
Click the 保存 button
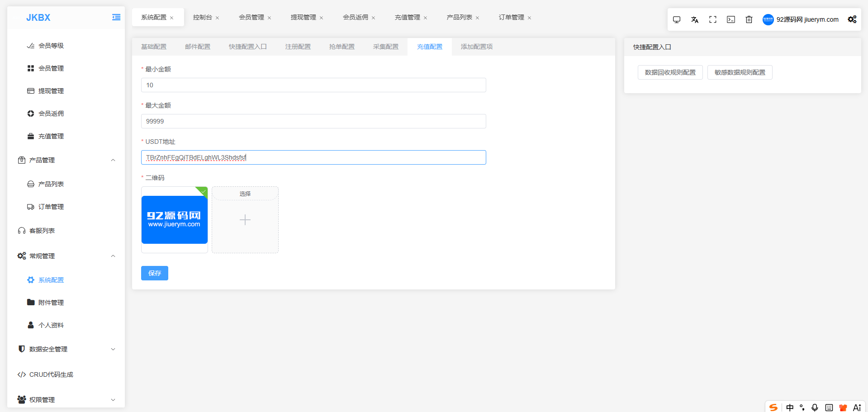tap(155, 273)
